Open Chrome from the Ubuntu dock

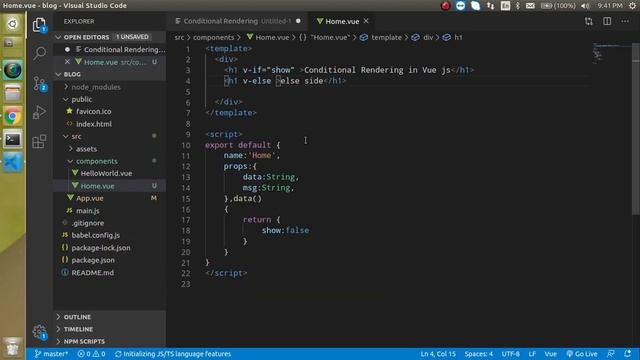(13, 117)
